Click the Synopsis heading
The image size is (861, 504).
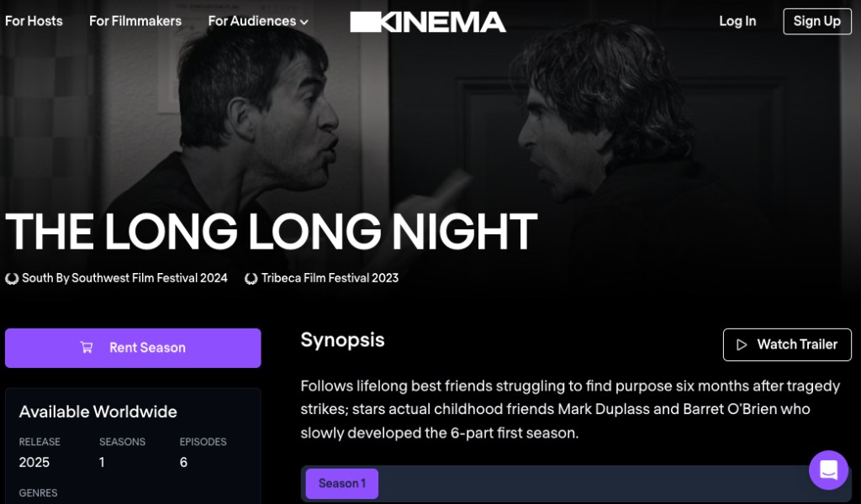[342, 340]
